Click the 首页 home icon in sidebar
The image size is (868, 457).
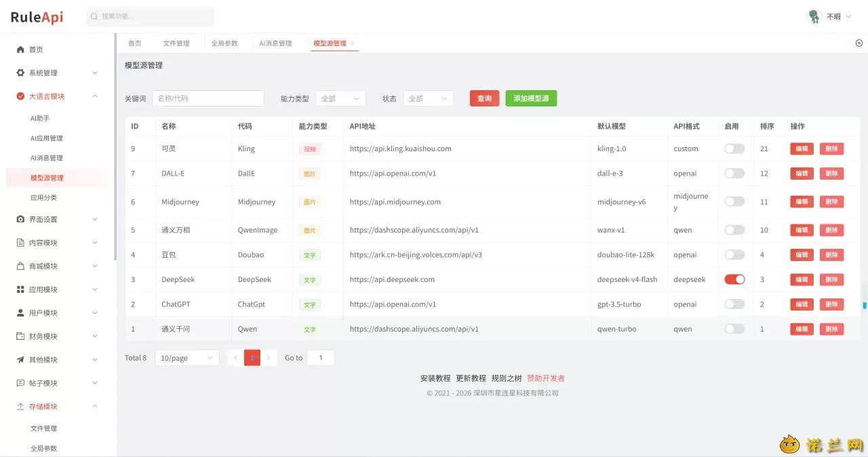tap(20, 49)
